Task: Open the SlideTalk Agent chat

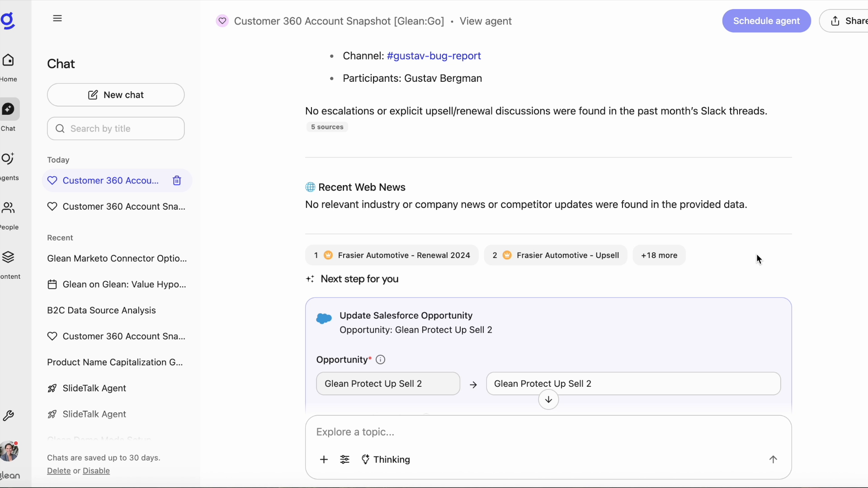Action: [x=94, y=388]
